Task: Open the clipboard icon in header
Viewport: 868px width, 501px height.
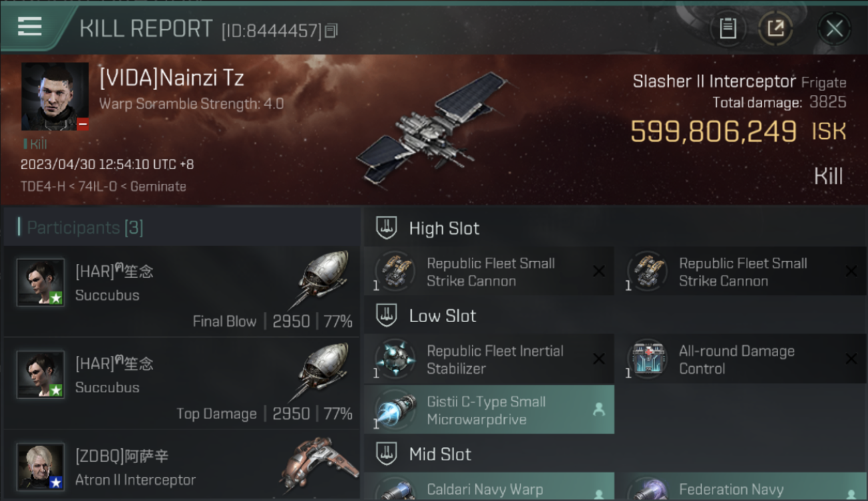Action: click(x=728, y=28)
